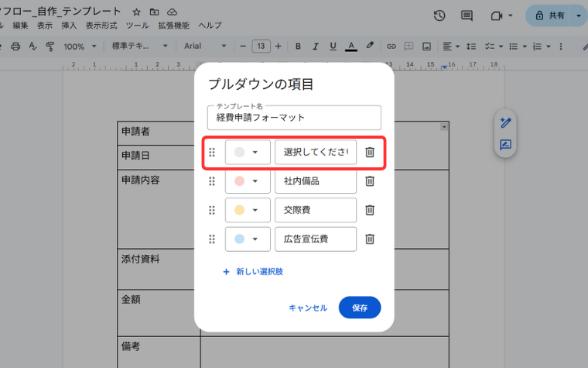This screenshot has width=588, height=368.
Task: Click the font size 13 field
Action: click(261, 46)
